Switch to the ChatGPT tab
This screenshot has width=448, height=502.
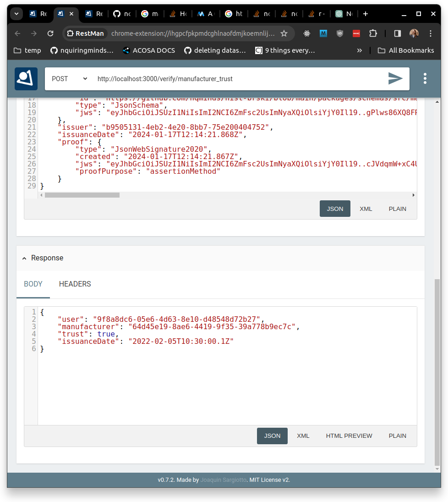(x=344, y=14)
